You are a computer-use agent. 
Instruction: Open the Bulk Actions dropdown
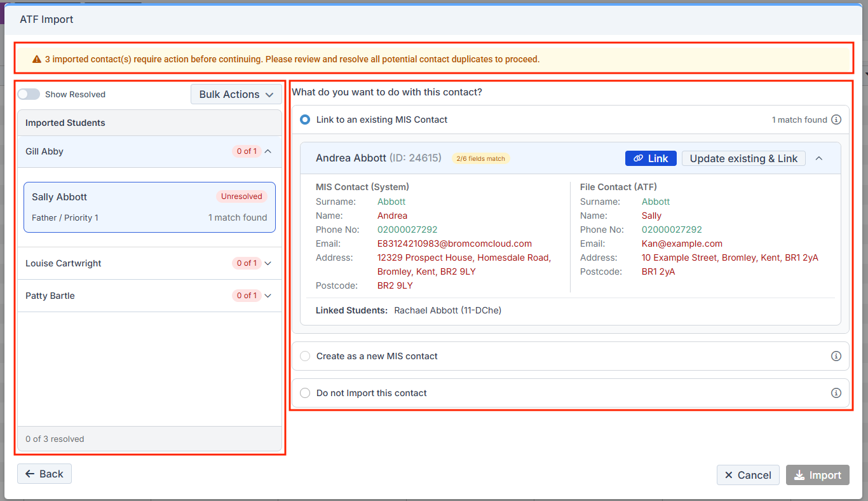[x=236, y=94]
